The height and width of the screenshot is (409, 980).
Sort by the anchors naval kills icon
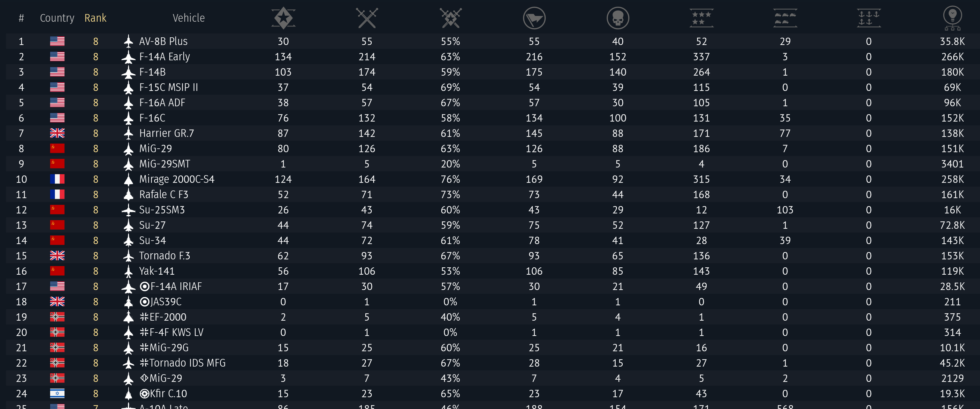(x=869, y=18)
